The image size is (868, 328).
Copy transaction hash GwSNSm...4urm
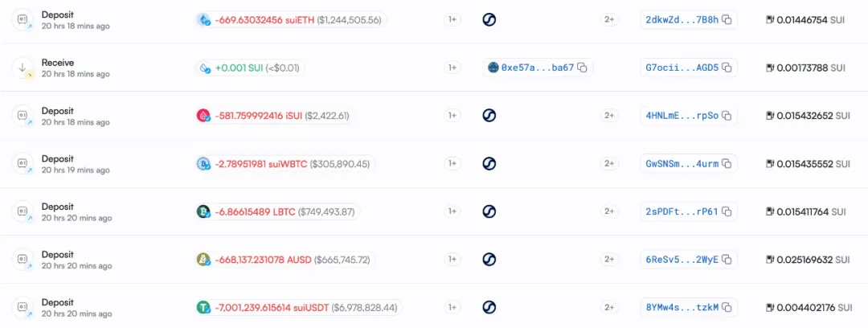727,164
